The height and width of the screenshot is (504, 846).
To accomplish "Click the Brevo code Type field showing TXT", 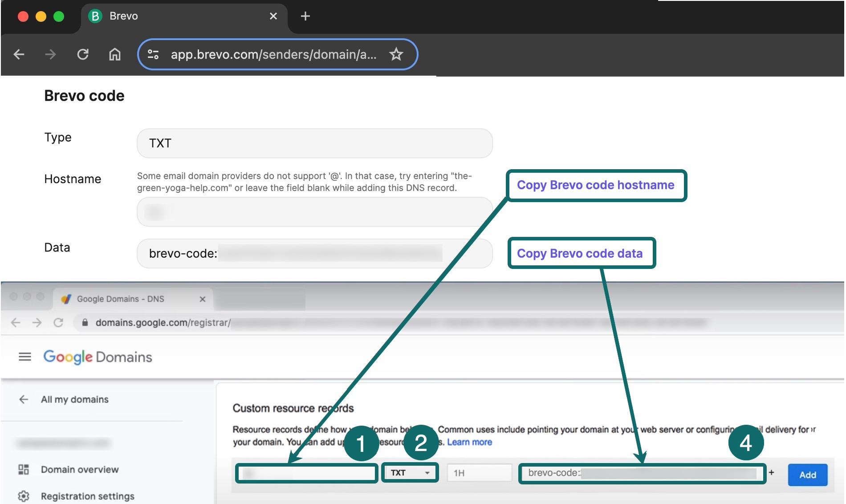I will [x=315, y=143].
